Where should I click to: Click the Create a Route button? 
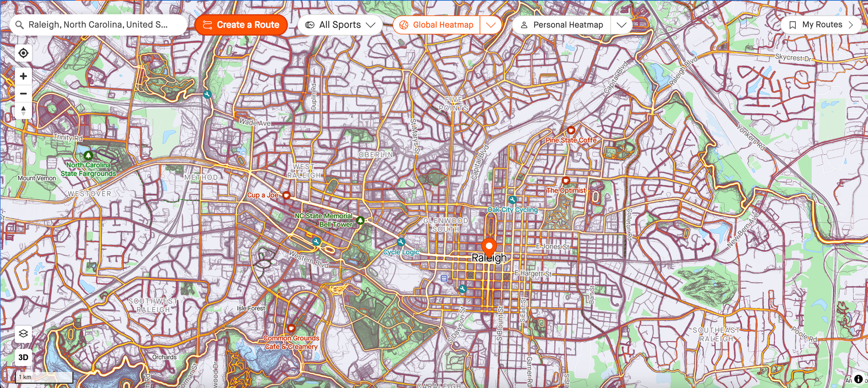point(241,25)
